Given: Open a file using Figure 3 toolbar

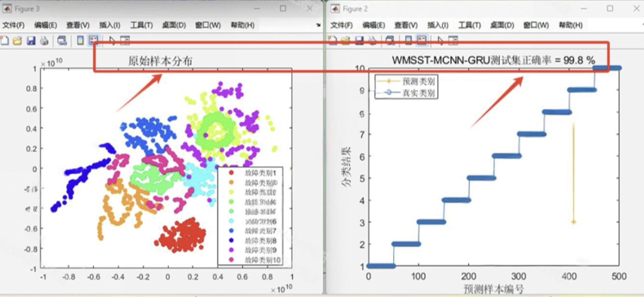Looking at the screenshot, I should [x=18, y=41].
